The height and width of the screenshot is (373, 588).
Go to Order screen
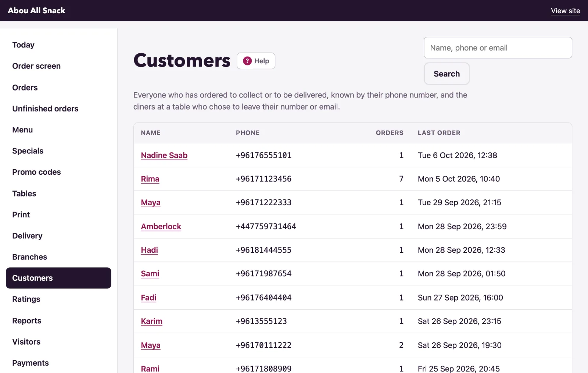pos(36,66)
